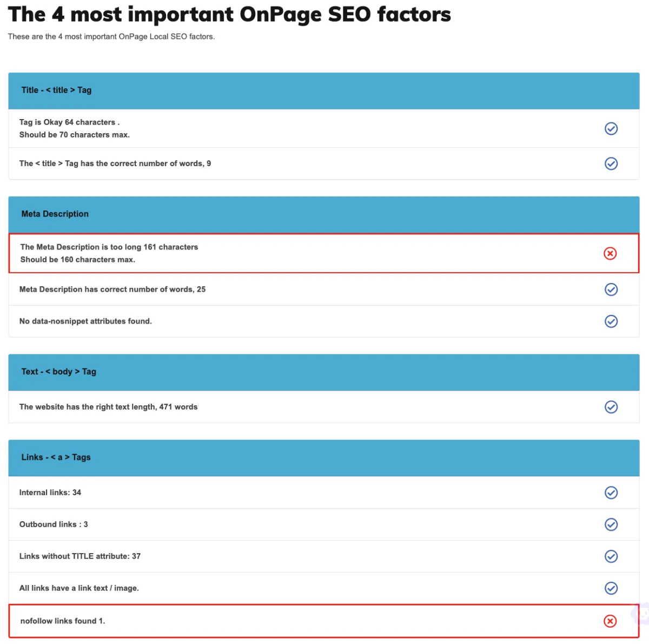Viewport: 649px width, 644px height.
Task: Click the website has right text length text
Action: [x=108, y=407]
